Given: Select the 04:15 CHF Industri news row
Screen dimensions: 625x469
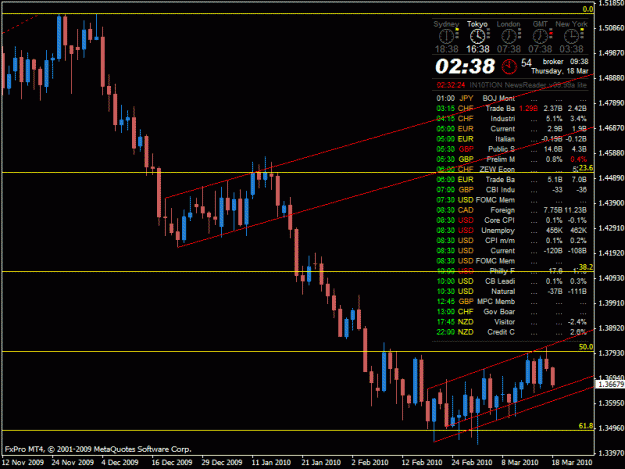Looking at the screenshot, I should point(511,118).
